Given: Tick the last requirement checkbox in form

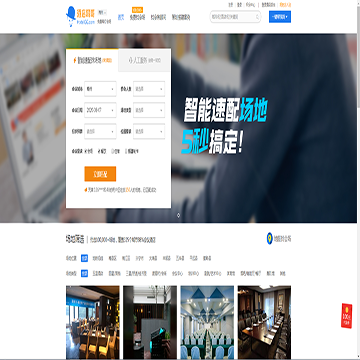Looking at the screenshot, I should pyautogui.click(x=126, y=151).
